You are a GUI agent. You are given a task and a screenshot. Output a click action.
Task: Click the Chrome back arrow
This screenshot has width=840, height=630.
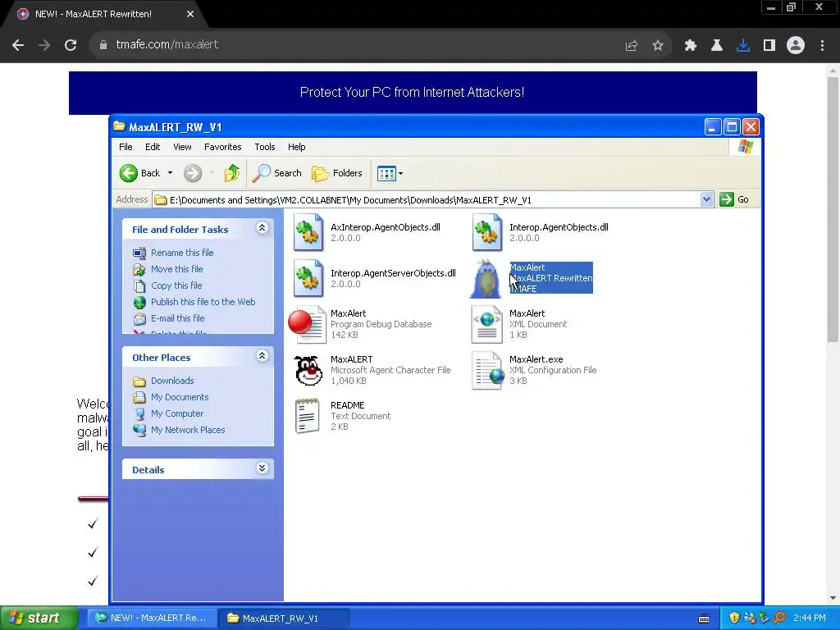(x=18, y=45)
